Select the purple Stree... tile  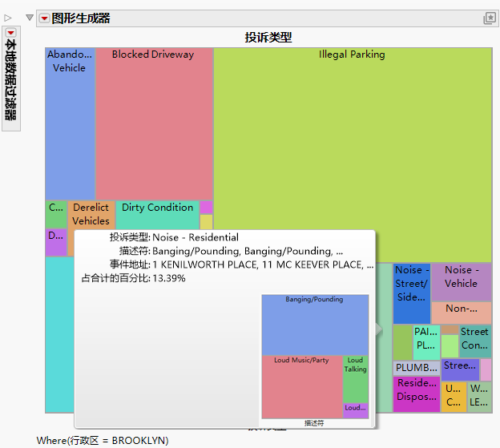point(460,369)
